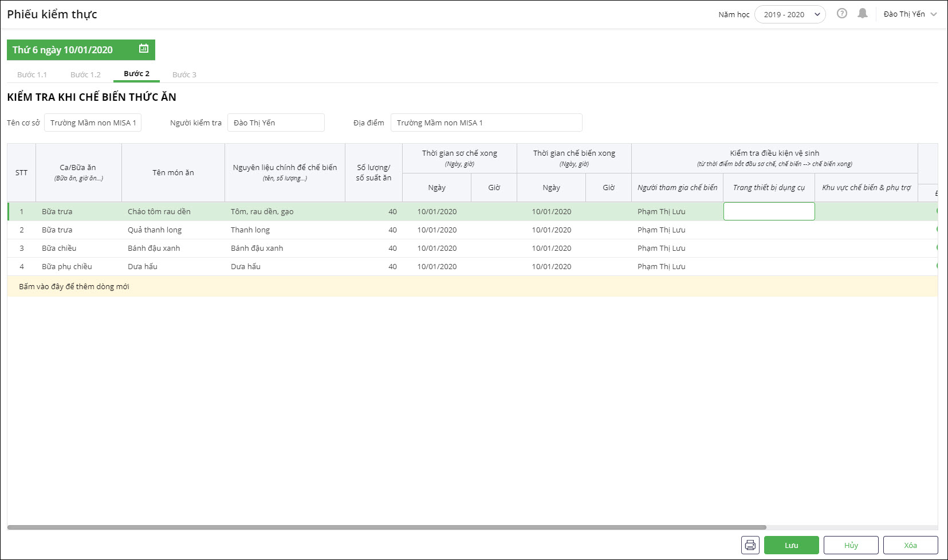Click the active Trang thiết bị dụng cụ cell
948x560 pixels.
769,211
